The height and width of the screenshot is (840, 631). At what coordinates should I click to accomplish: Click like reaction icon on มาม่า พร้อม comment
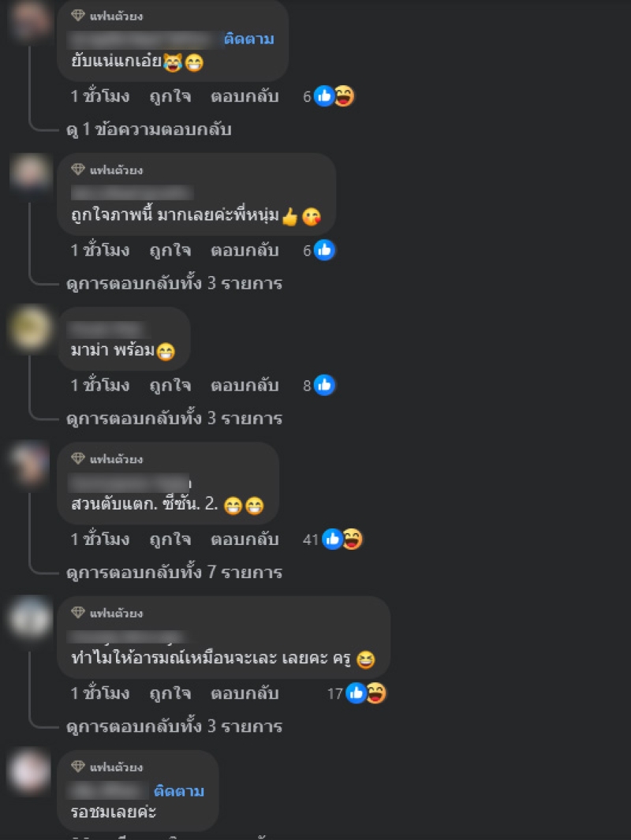tap(324, 385)
